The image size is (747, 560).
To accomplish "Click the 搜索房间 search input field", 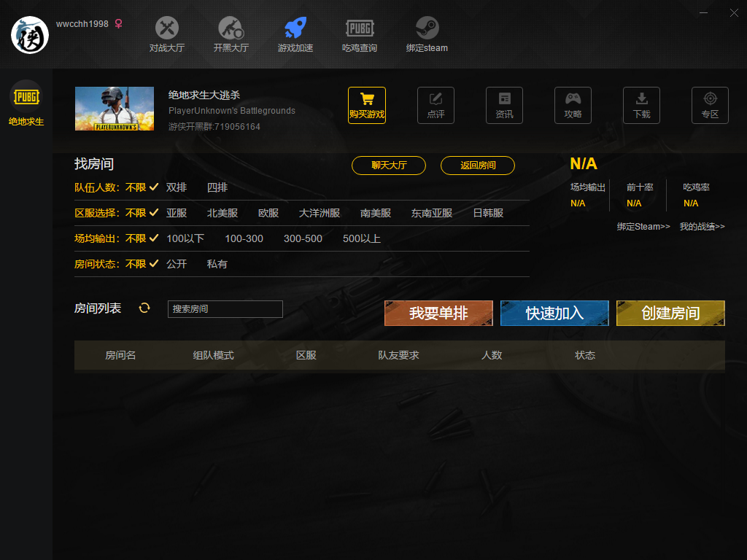I will [225, 308].
